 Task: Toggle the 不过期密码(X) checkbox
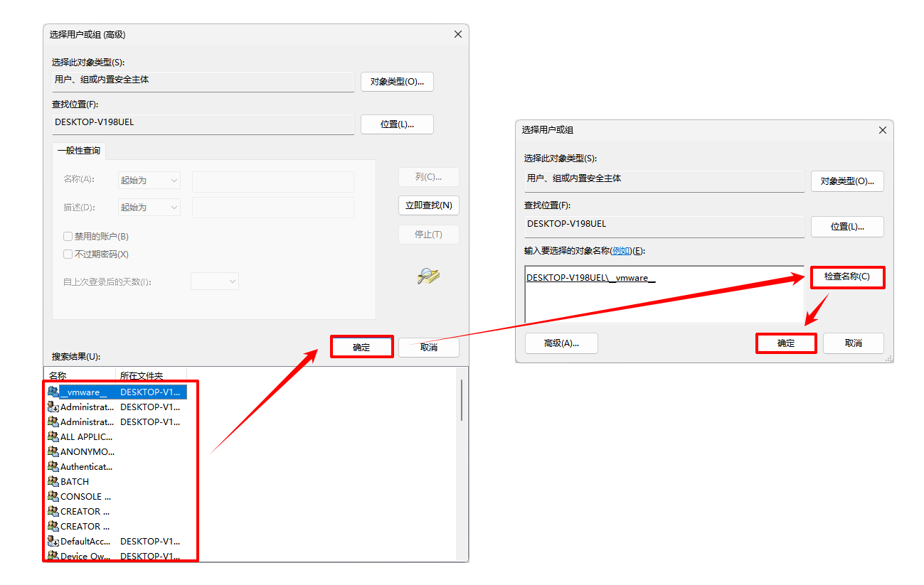point(68,254)
